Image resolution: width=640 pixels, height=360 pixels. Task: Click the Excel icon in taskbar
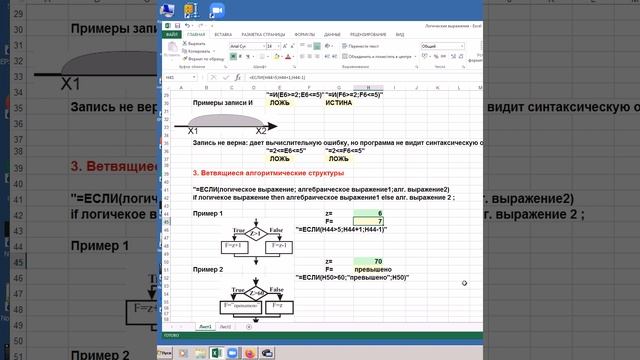click(216, 353)
